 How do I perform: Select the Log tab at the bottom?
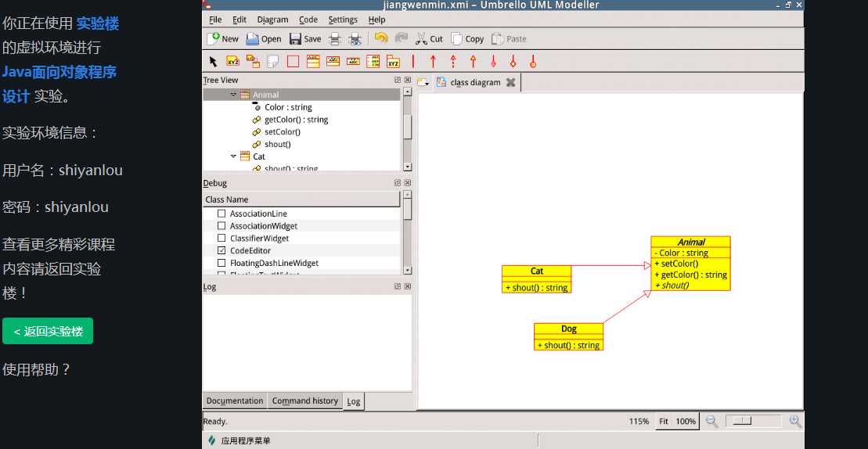tap(353, 401)
